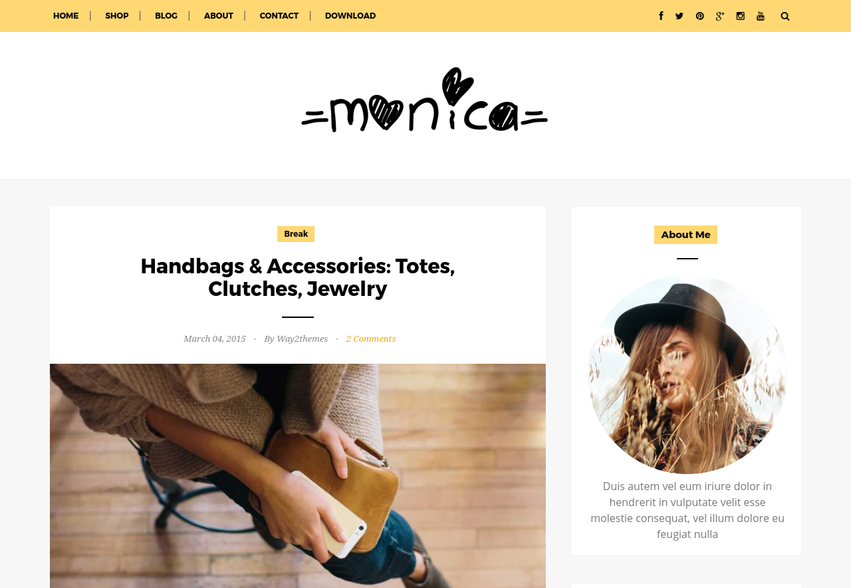The image size is (851, 588).
Task: Open the Shop menu item
Action: coord(117,16)
